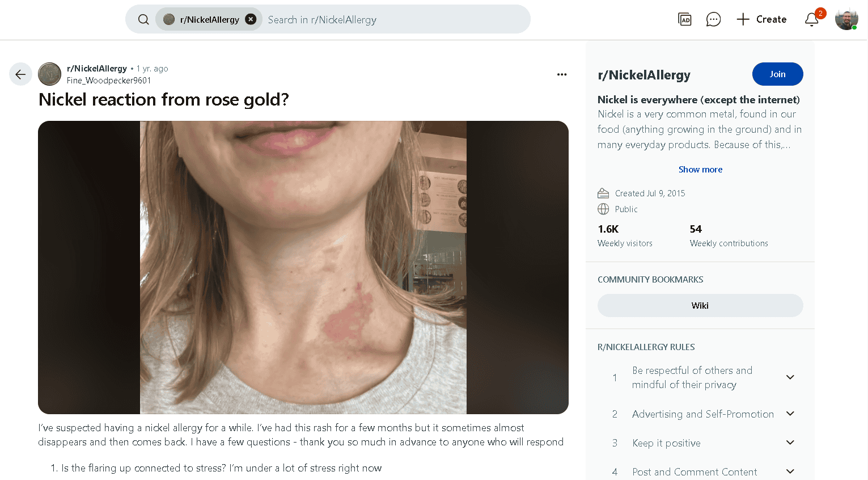
Task: Open the Advertise icon in the top bar
Action: 684,19
